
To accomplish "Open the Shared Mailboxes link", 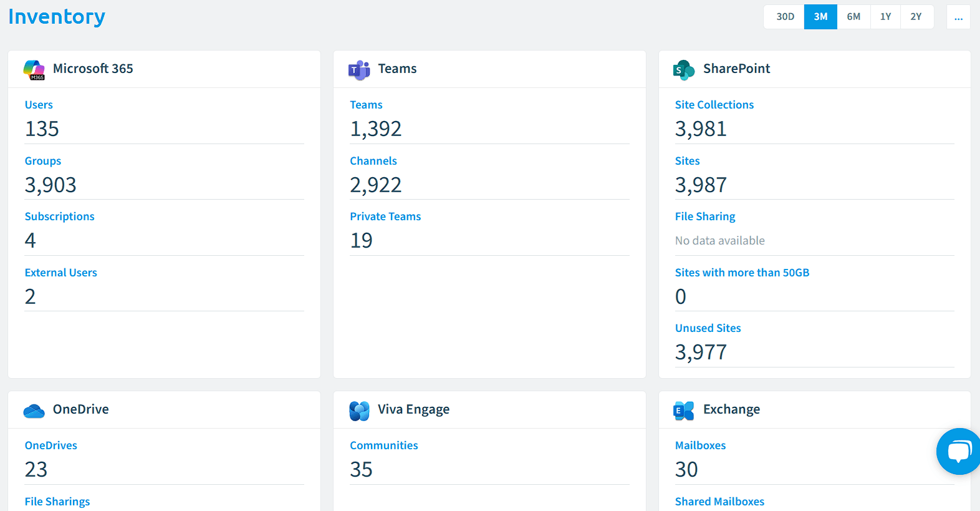I will (719, 502).
